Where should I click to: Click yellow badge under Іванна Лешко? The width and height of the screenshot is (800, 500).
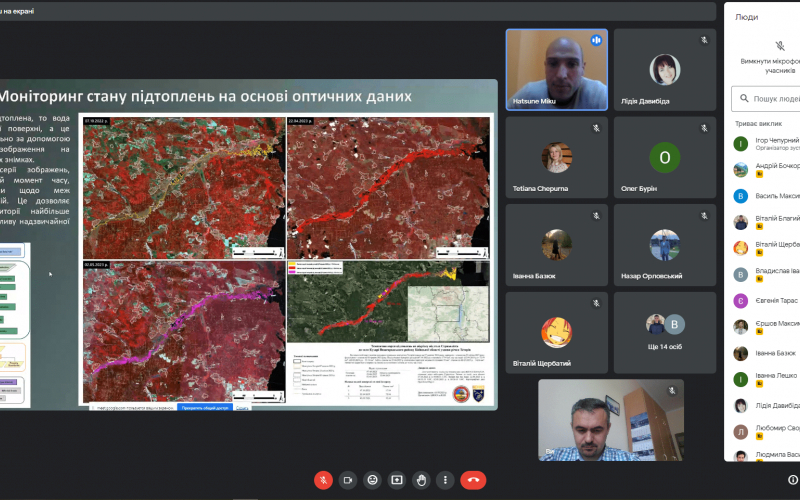tap(759, 384)
